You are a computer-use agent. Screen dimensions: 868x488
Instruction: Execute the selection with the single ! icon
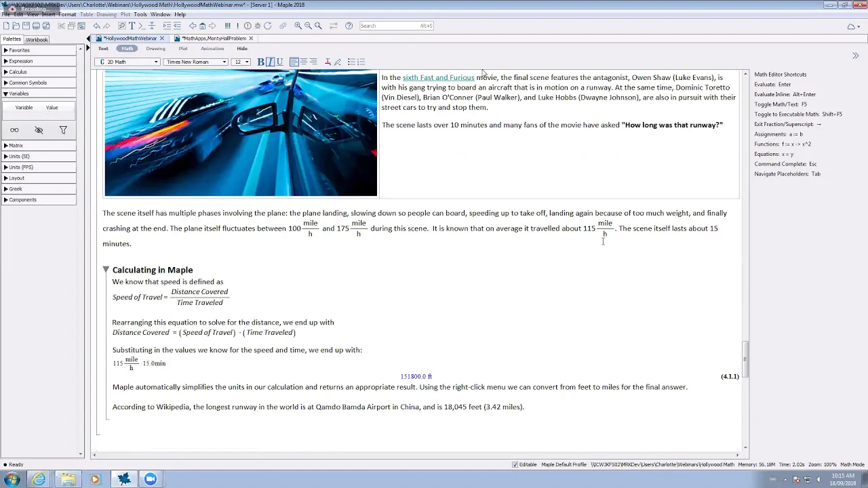237,26
